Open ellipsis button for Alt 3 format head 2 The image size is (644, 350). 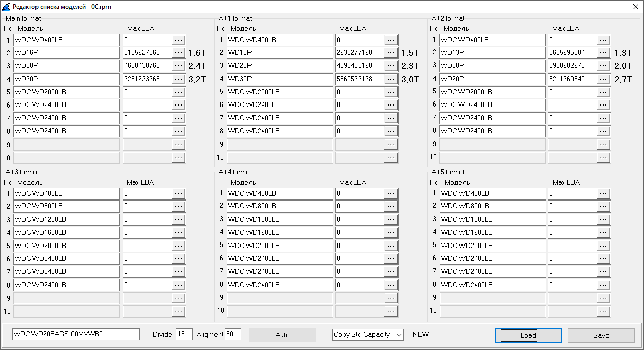[178, 206]
